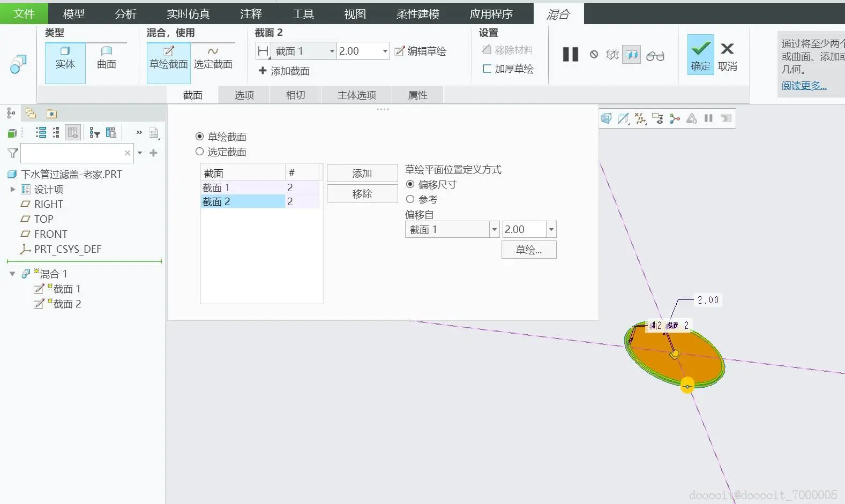Viewport: 845px width, 504px height.
Task: Click 编辑草绘 edit sketch button
Action: coord(421,51)
